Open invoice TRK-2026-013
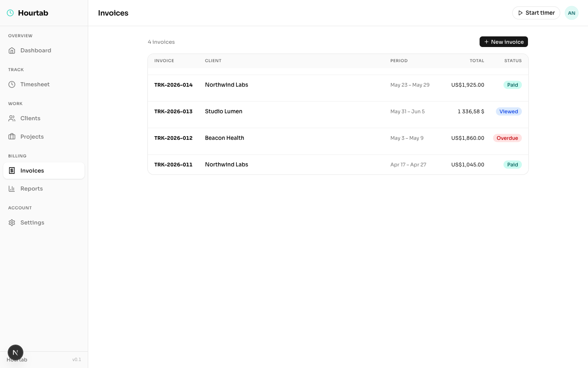This screenshot has height=368, width=588. coord(173,112)
